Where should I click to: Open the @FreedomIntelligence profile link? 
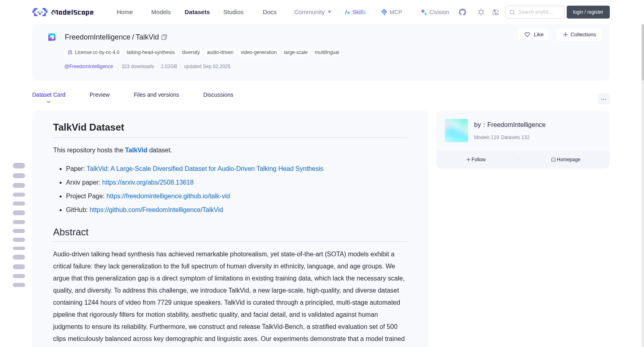point(89,66)
